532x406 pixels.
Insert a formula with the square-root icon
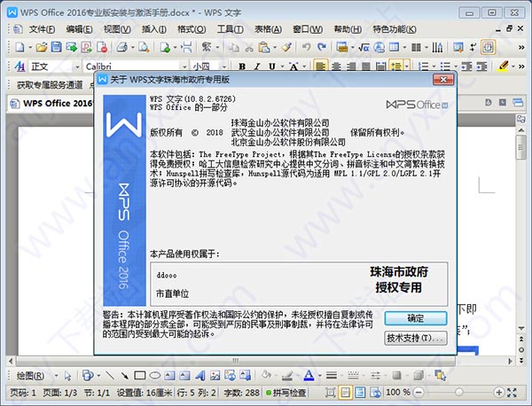[364, 47]
